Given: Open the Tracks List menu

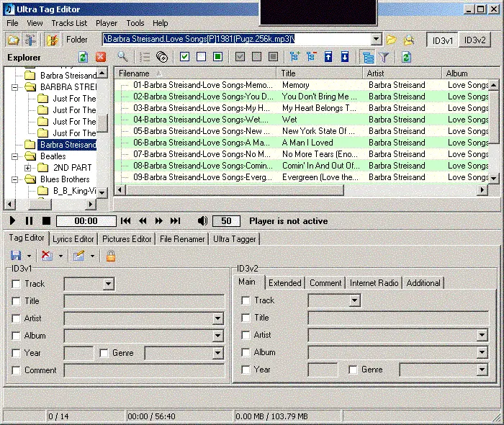Looking at the screenshot, I should click(69, 23).
